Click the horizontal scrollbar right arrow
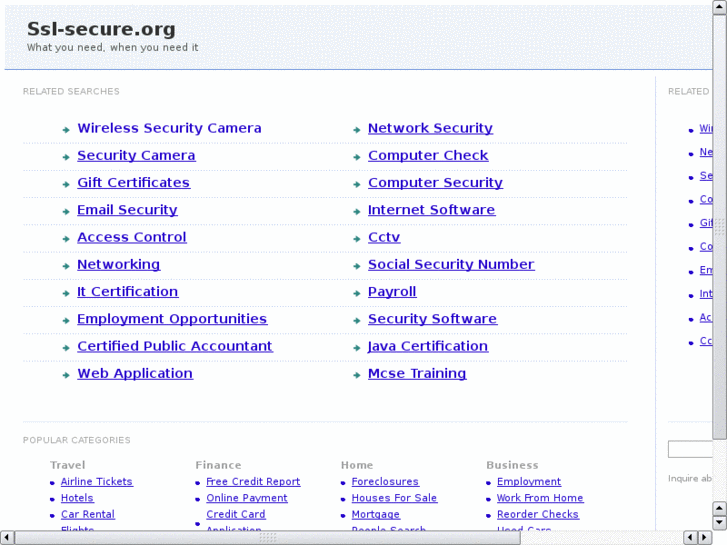The image size is (727, 545). pyautogui.click(x=705, y=538)
